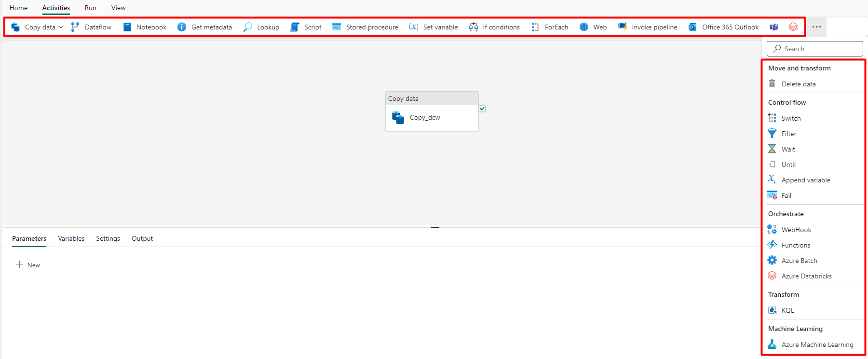868x359 pixels.
Task: Expand the Copy data dropdown arrow
Action: 61,28
